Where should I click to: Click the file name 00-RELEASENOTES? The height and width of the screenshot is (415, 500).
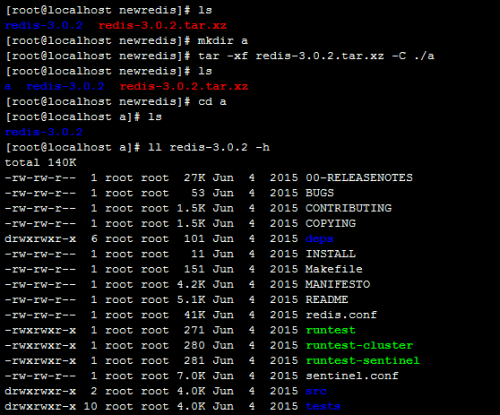(x=359, y=178)
